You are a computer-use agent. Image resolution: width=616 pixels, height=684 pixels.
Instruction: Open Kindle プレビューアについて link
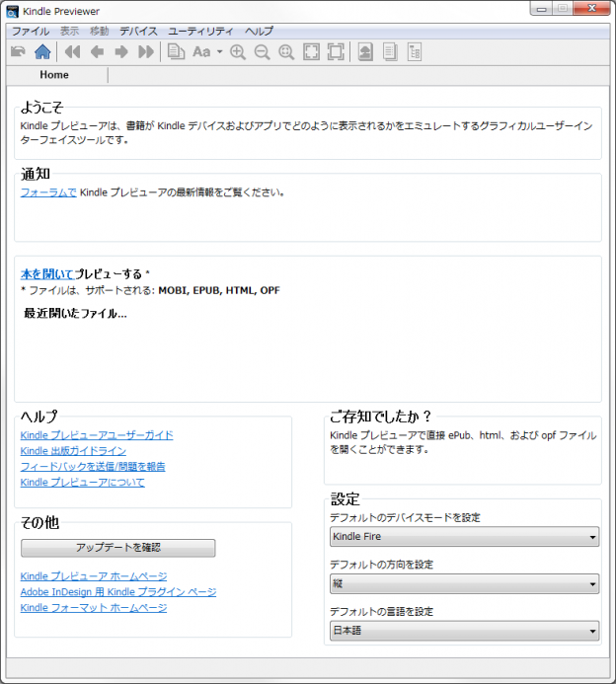pos(83,482)
